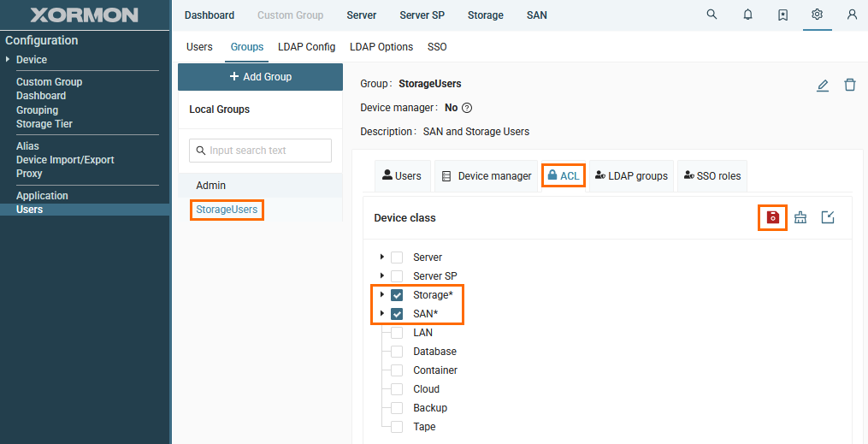Uncheck the Storage device class checkbox
The image size is (868, 444).
(x=397, y=295)
